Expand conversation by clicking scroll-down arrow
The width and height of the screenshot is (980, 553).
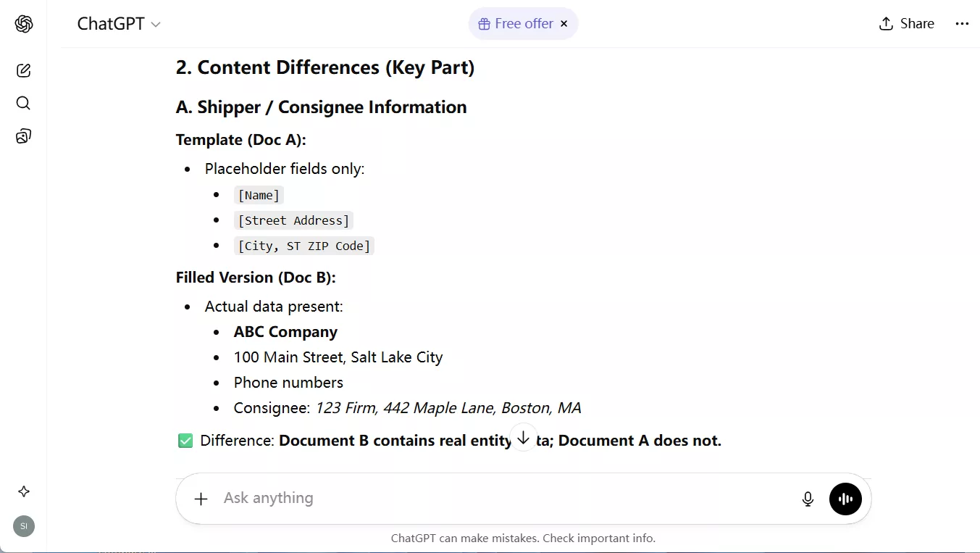pos(523,437)
